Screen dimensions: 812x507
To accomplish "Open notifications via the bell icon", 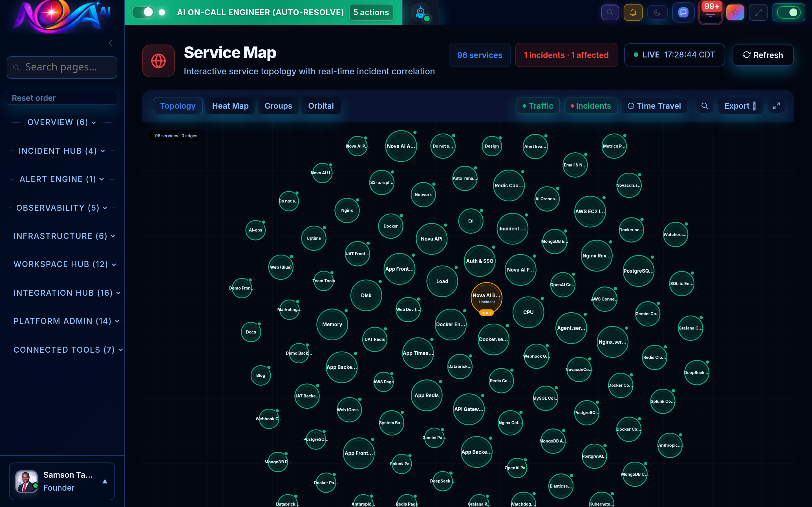I will [634, 12].
